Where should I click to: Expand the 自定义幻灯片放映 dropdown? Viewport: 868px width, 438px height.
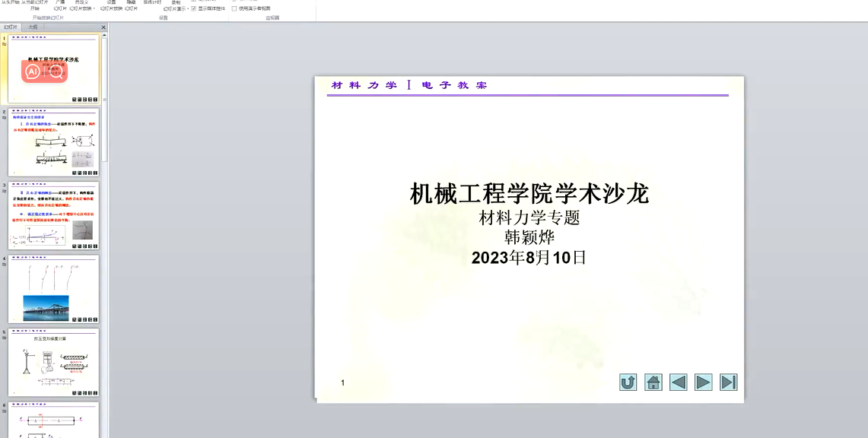tap(94, 9)
